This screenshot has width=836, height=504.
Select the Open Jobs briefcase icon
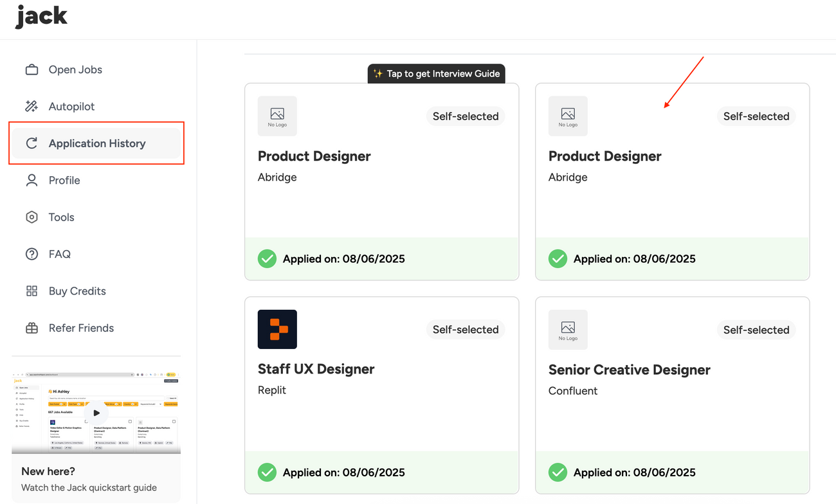32,69
